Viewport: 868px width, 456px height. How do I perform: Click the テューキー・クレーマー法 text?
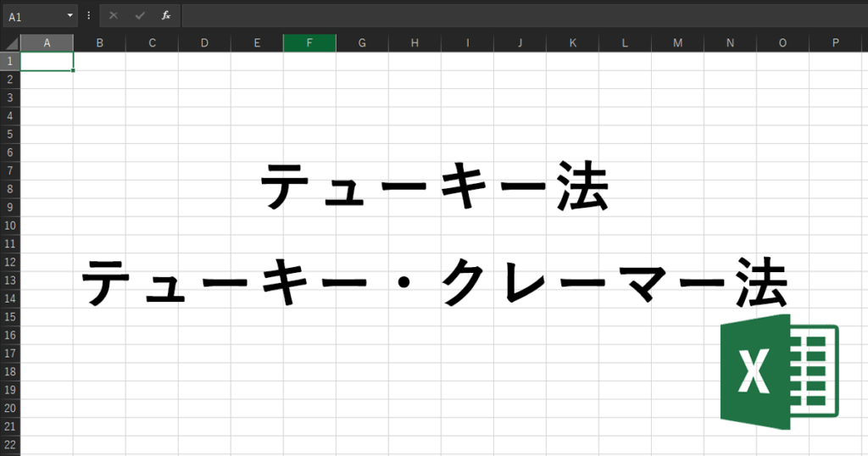(434, 284)
